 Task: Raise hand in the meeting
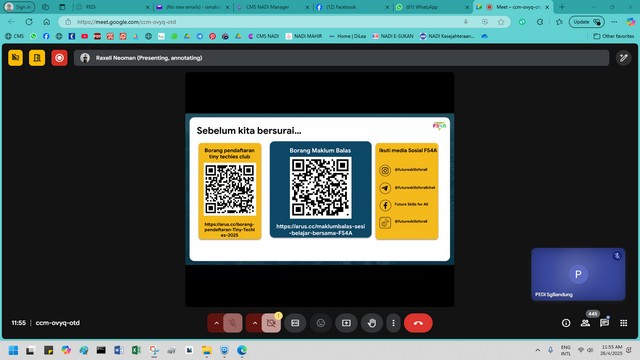point(372,323)
